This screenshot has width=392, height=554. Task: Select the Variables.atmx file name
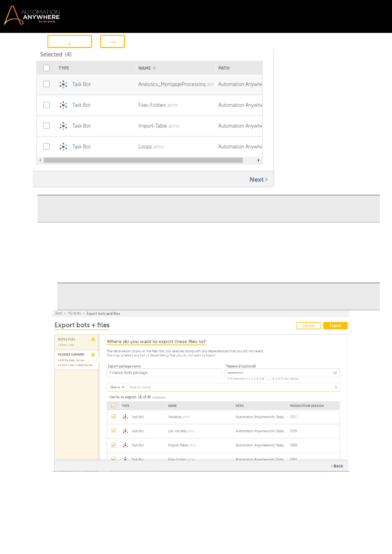pyautogui.click(x=179, y=417)
